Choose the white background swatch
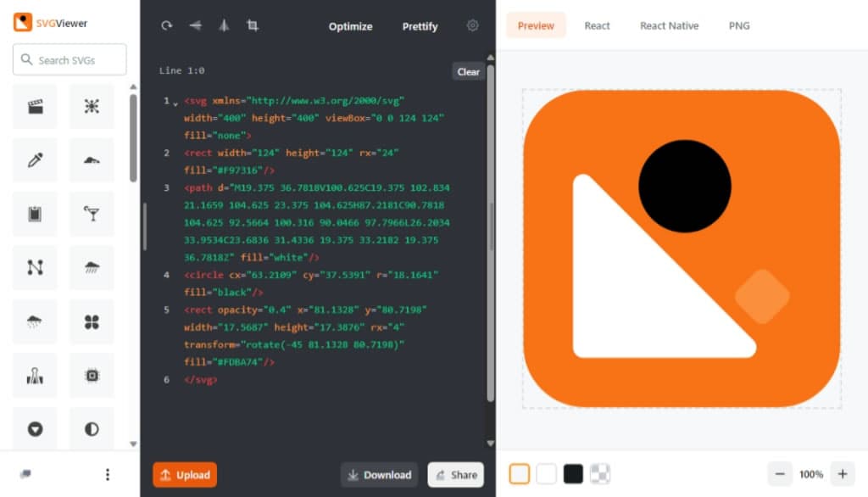This screenshot has width=868, height=497. click(547, 474)
